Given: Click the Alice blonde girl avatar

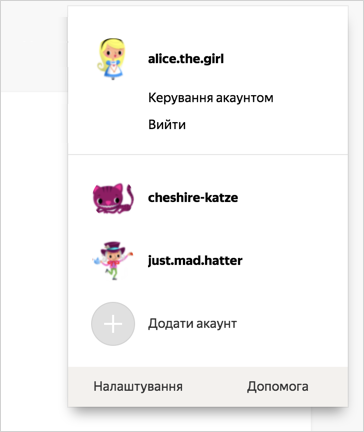Looking at the screenshot, I should coord(113,59).
